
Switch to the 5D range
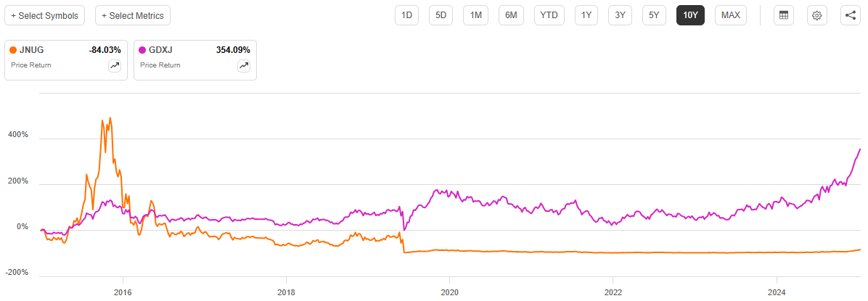point(441,15)
